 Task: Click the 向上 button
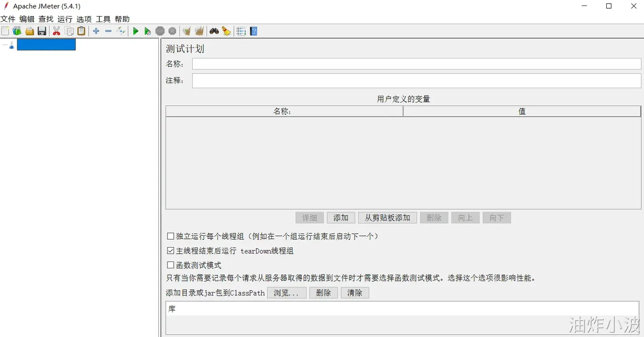[x=466, y=218]
